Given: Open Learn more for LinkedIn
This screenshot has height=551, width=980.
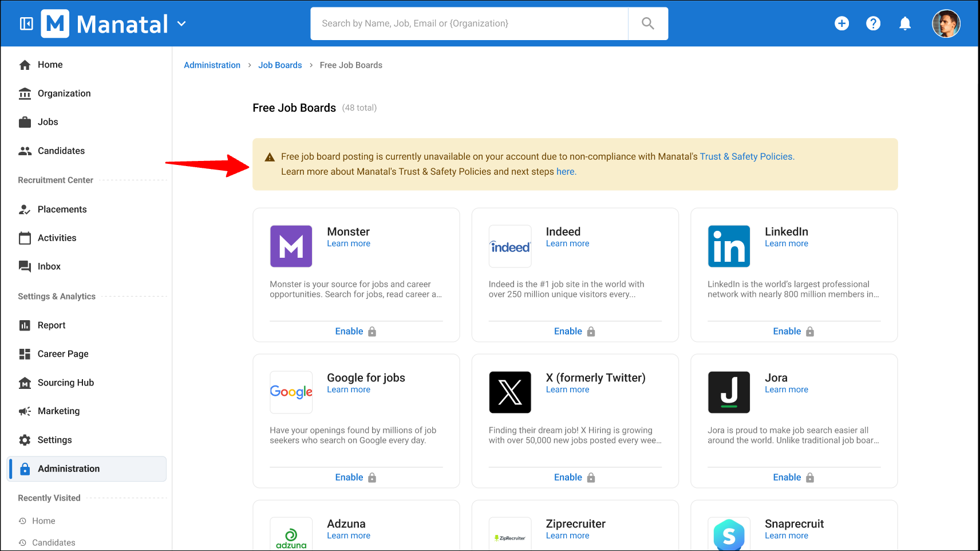Looking at the screenshot, I should point(787,243).
